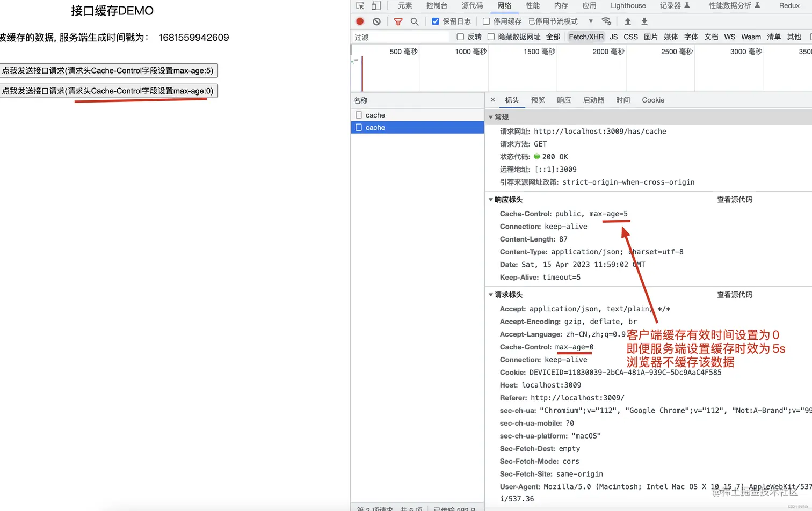View source for 响应标头

735,200
